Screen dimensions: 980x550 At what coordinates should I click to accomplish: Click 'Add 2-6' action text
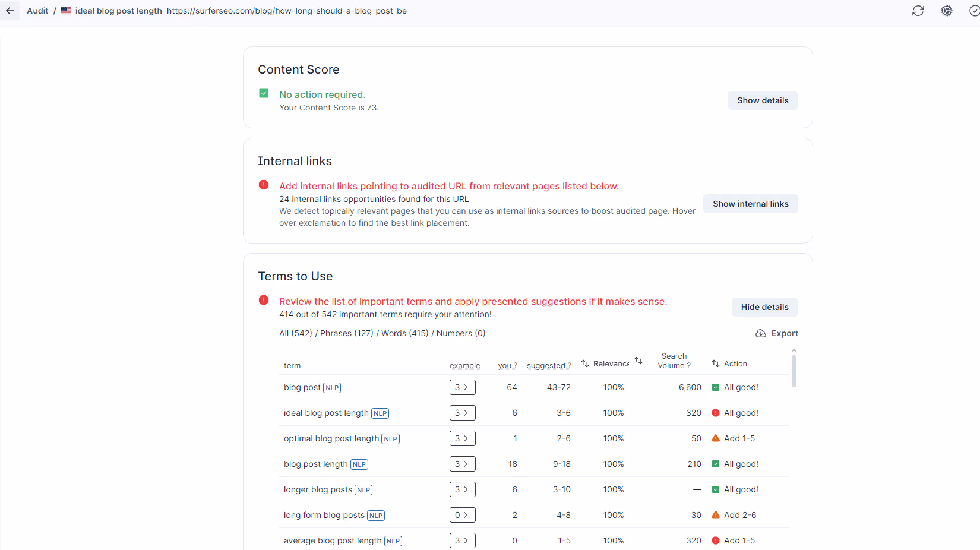pyautogui.click(x=740, y=515)
